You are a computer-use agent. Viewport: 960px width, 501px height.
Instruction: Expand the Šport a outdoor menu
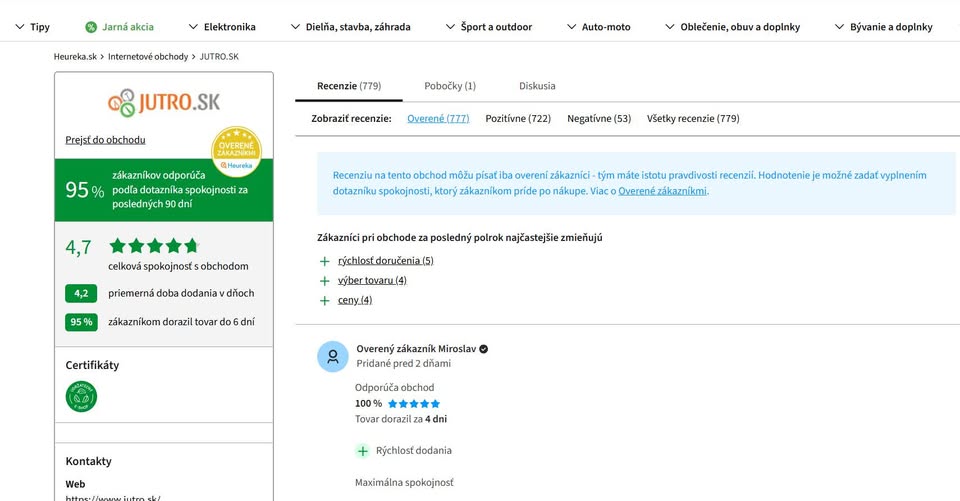(489, 27)
